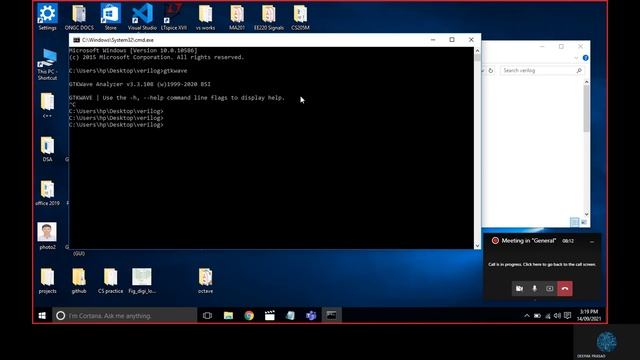
Task: Switch Explorer to large icons view
Action: [x=584, y=222]
